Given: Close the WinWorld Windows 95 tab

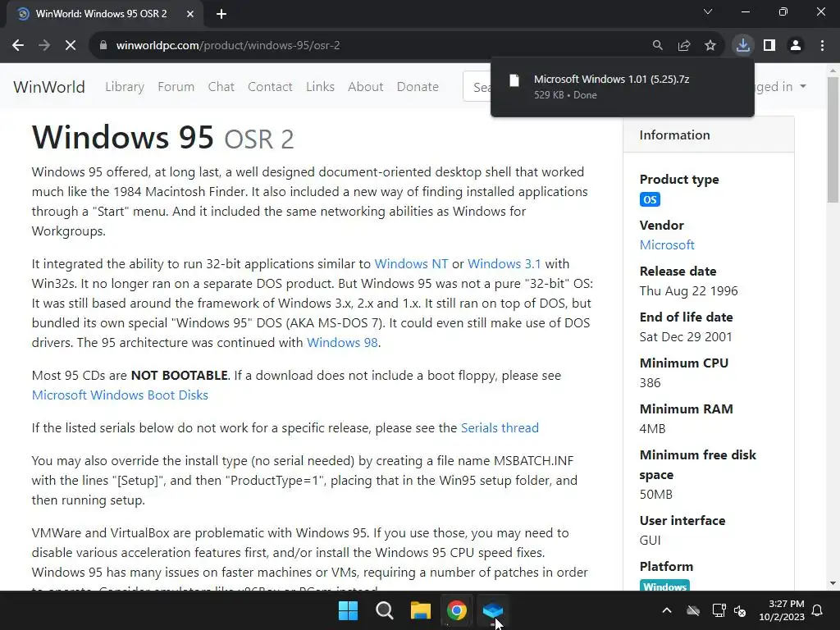Looking at the screenshot, I should [190, 14].
